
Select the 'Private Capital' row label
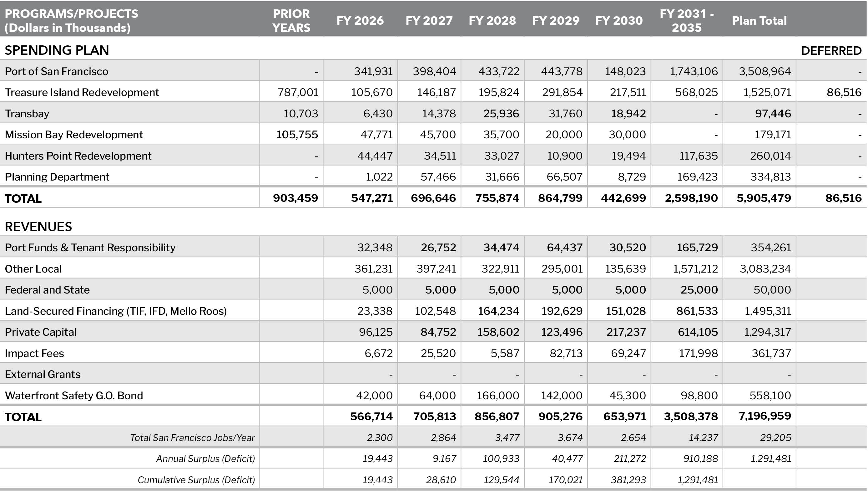[x=41, y=332]
